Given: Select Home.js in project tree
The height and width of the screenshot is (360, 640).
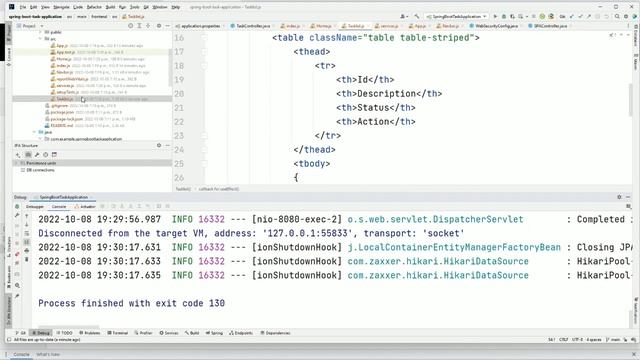Looking at the screenshot, I should point(64,59).
